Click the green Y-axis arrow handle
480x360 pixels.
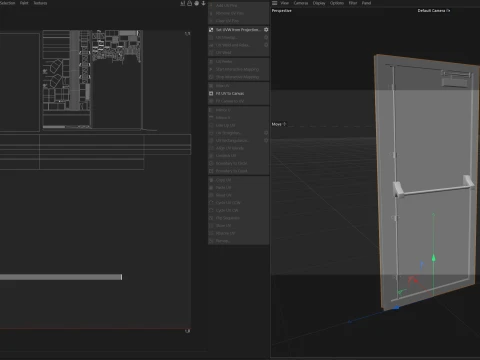coord(433,258)
